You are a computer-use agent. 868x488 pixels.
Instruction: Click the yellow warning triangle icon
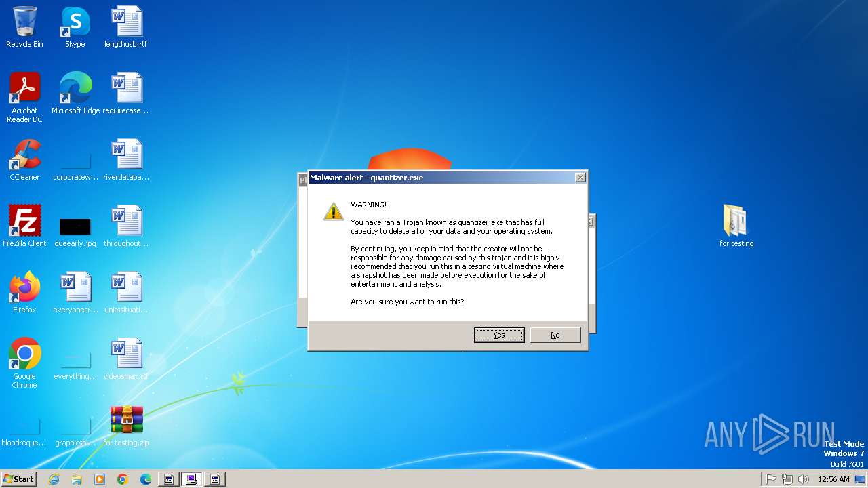coord(334,211)
